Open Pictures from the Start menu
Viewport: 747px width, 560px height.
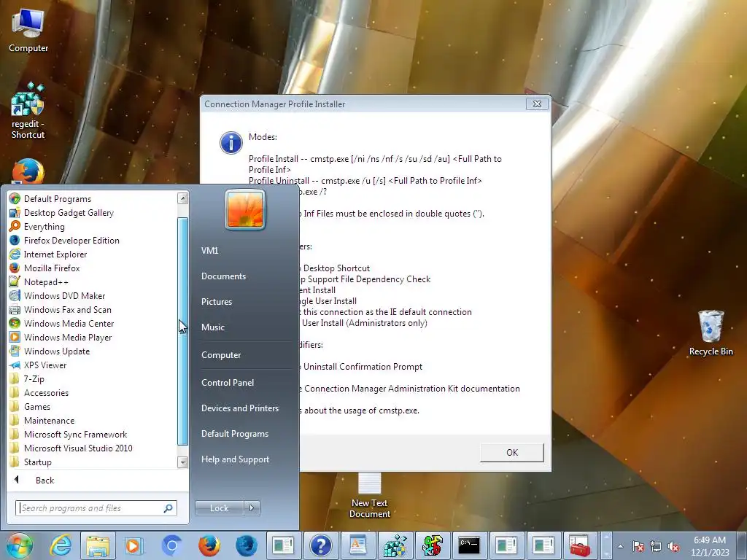pos(217,301)
